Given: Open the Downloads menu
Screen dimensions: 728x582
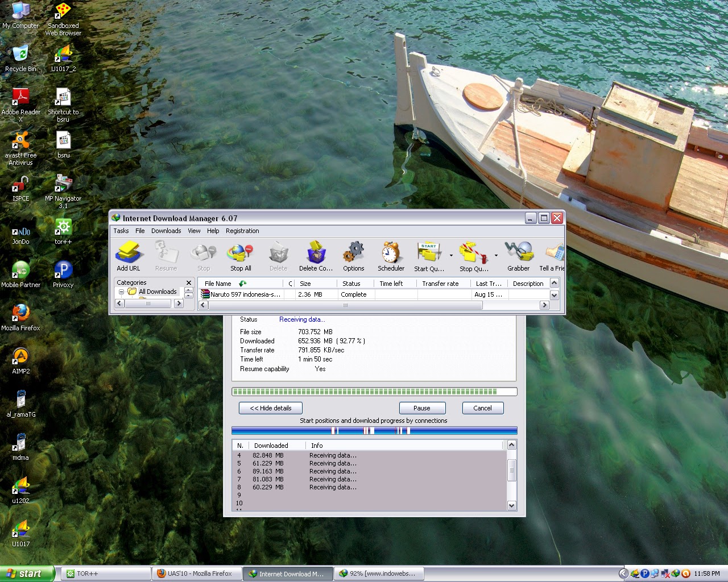Looking at the screenshot, I should 166,231.
